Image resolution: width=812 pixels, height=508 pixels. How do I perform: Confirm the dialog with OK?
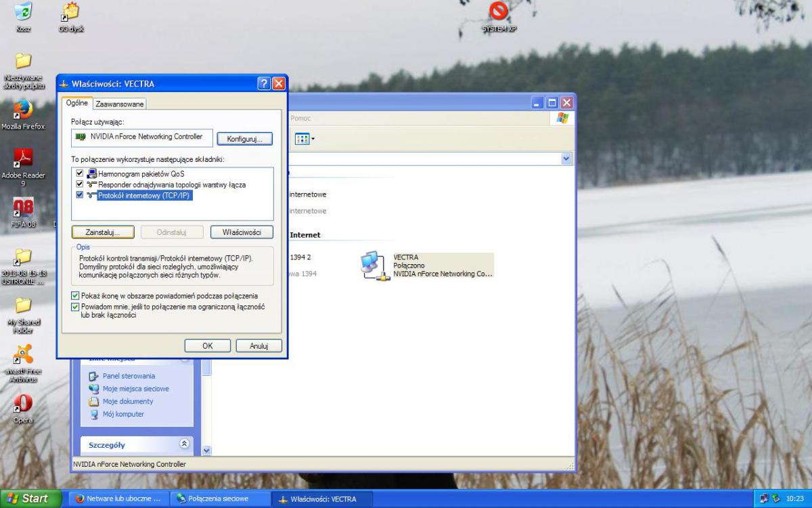208,345
